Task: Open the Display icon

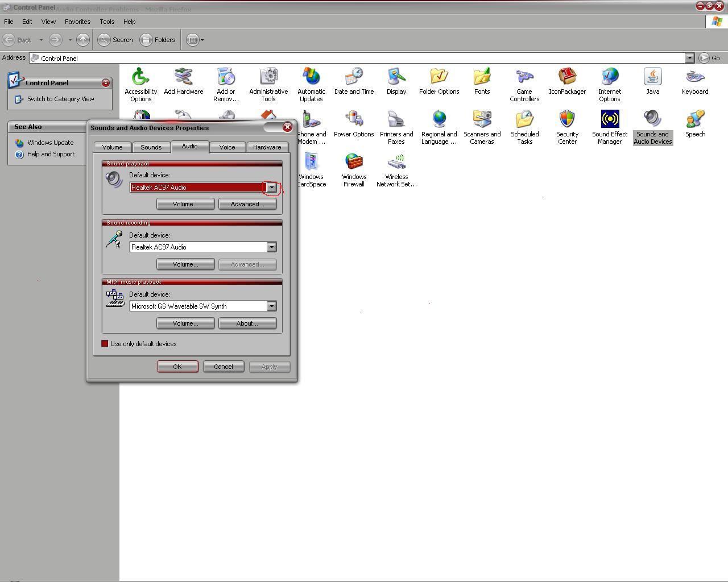Action: point(396,81)
